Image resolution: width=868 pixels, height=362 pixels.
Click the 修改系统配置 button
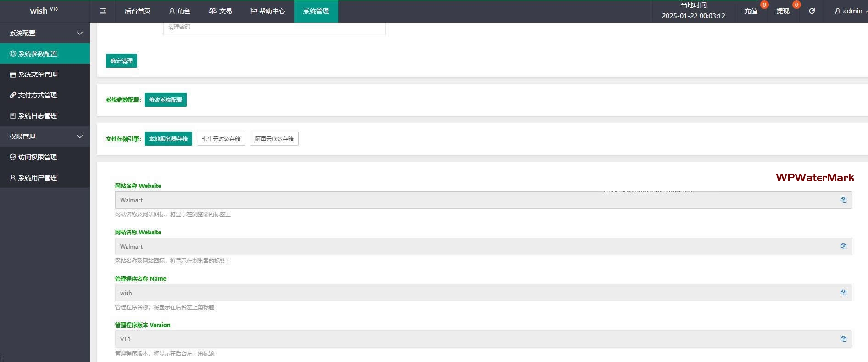pos(165,100)
